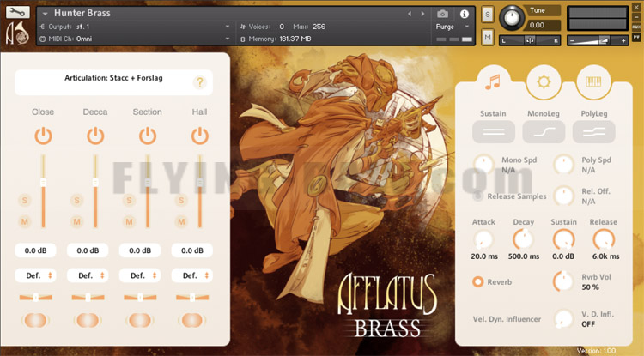Image resolution: width=644 pixels, height=356 pixels.
Task: Solo the instrument with S button
Action: point(488,15)
